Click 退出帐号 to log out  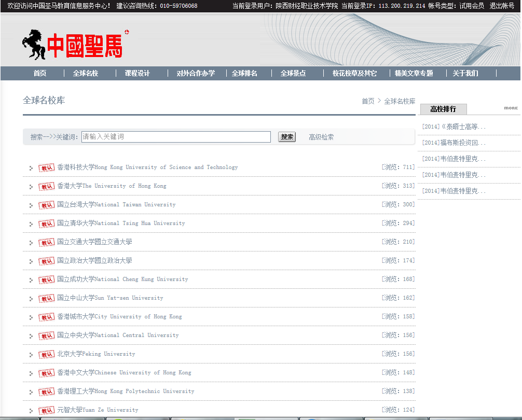[x=502, y=6]
